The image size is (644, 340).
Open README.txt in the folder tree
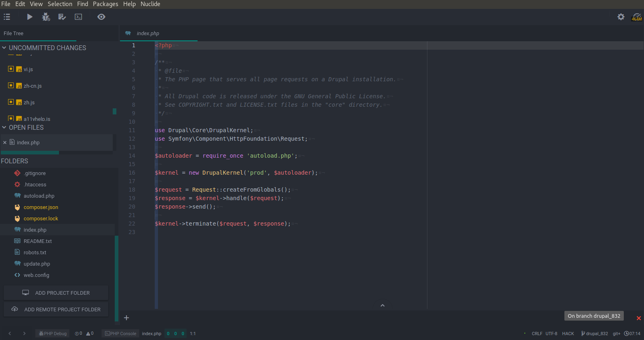pos(38,241)
